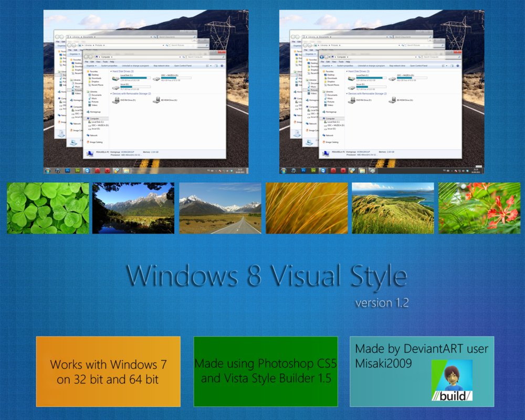Click Search Computer field in left preview
The height and width of the screenshot is (420, 525).
205,56
